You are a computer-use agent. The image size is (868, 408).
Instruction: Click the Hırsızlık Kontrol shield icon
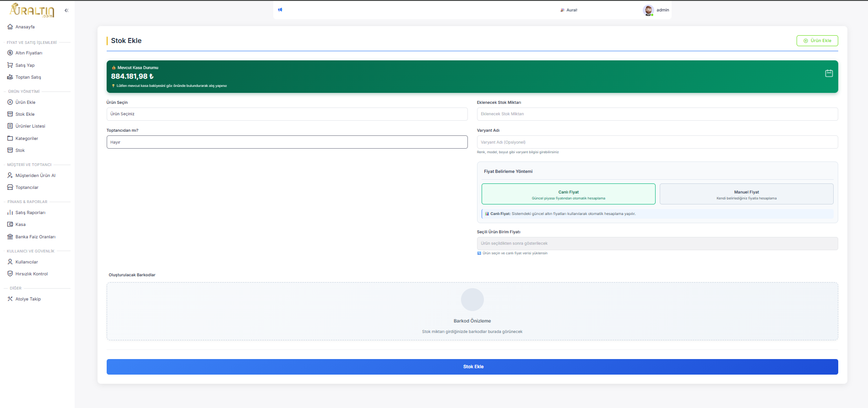(10, 274)
